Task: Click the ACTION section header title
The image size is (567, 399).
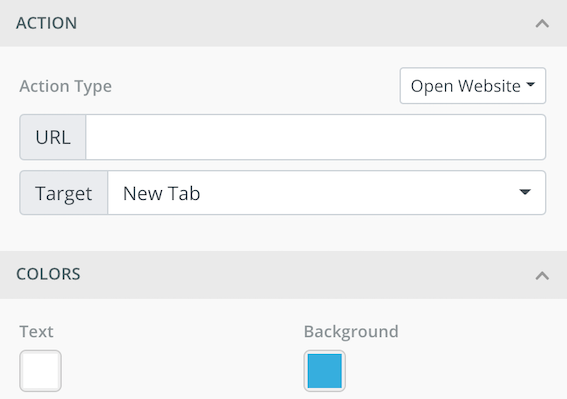Action: (x=46, y=23)
